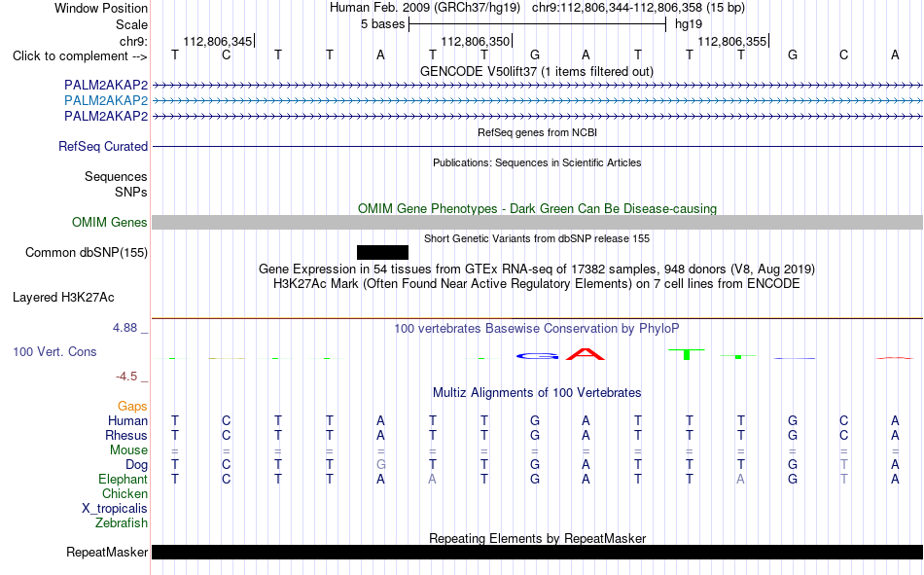Click the 100 Vert. Cons track label
The image size is (924, 575).
(54, 351)
